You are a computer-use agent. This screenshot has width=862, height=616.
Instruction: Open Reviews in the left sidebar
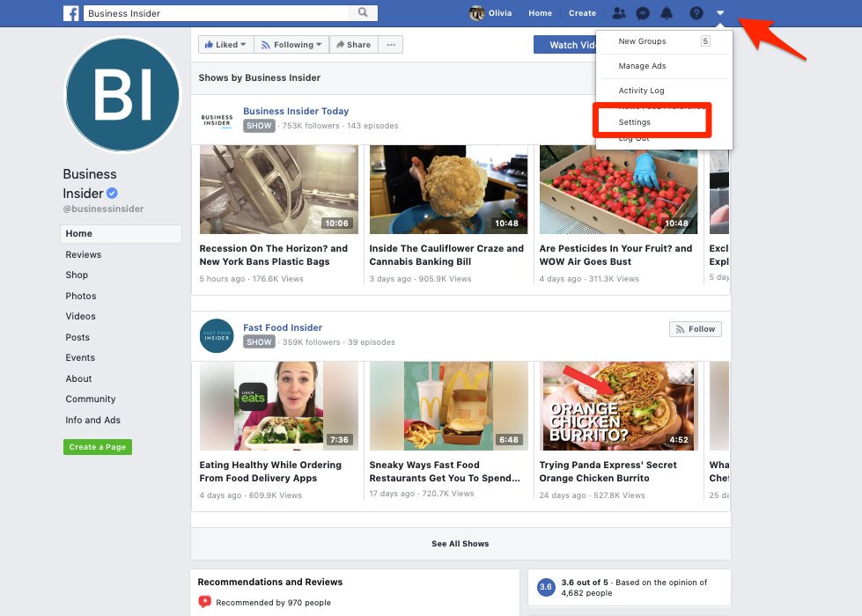pyautogui.click(x=84, y=254)
